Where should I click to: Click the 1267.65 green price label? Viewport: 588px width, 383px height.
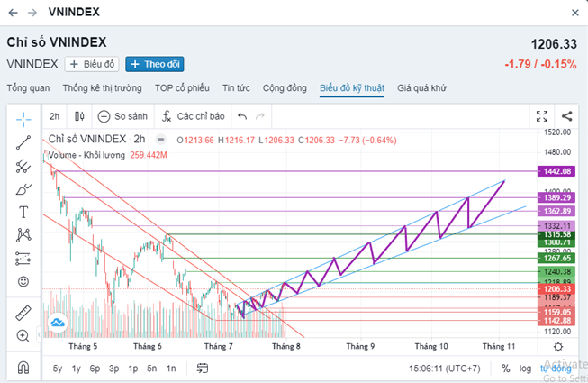(556, 258)
